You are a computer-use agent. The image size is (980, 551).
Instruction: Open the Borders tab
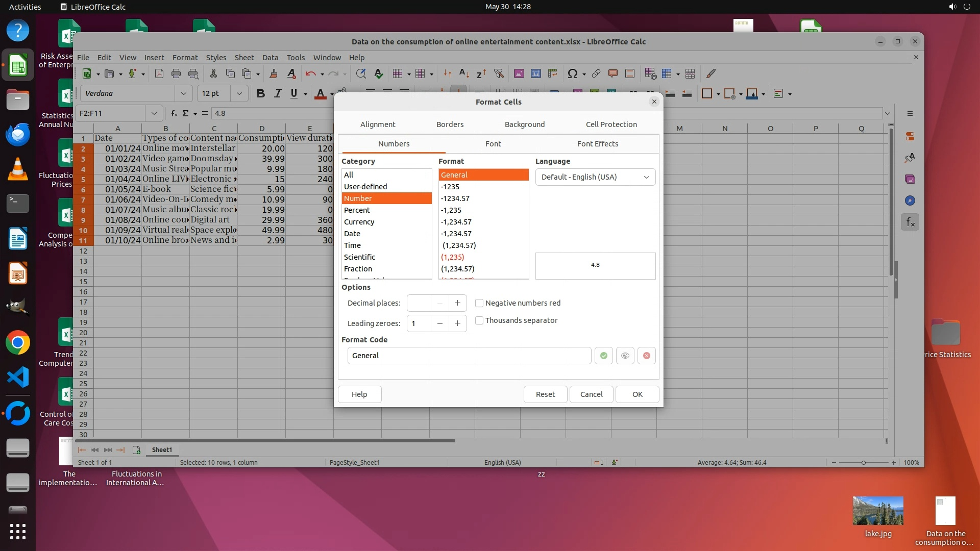click(450, 124)
